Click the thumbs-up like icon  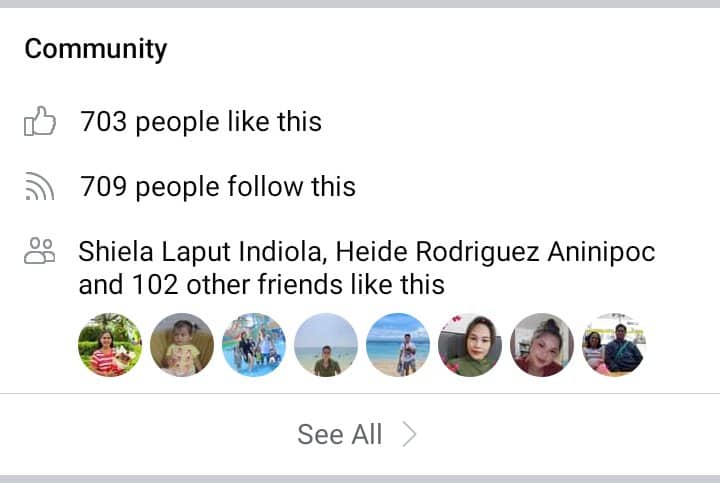39,123
